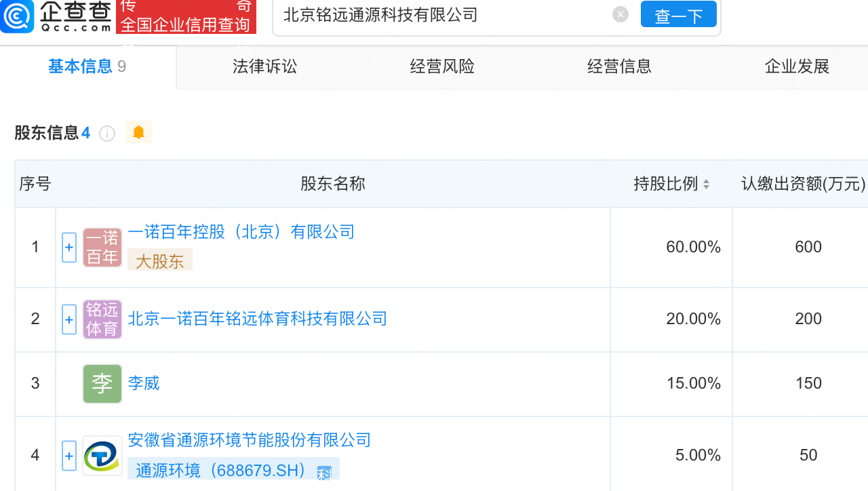Click the 股东信息 section heading

click(x=52, y=133)
